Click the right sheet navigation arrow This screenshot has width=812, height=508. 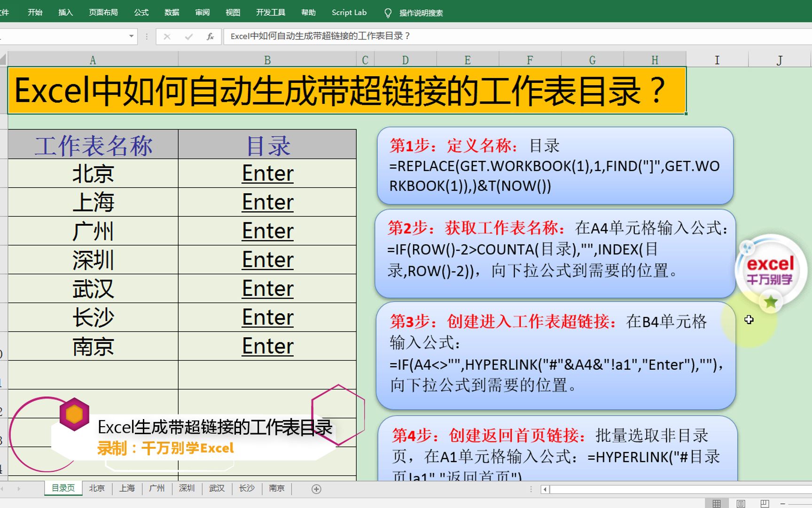pos(18,489)
